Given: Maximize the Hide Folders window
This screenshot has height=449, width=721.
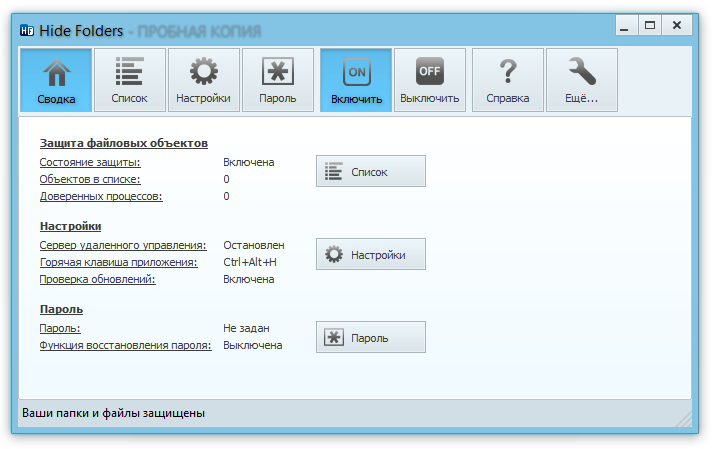Looking at the screenshot, I should [x=649, y=25].
